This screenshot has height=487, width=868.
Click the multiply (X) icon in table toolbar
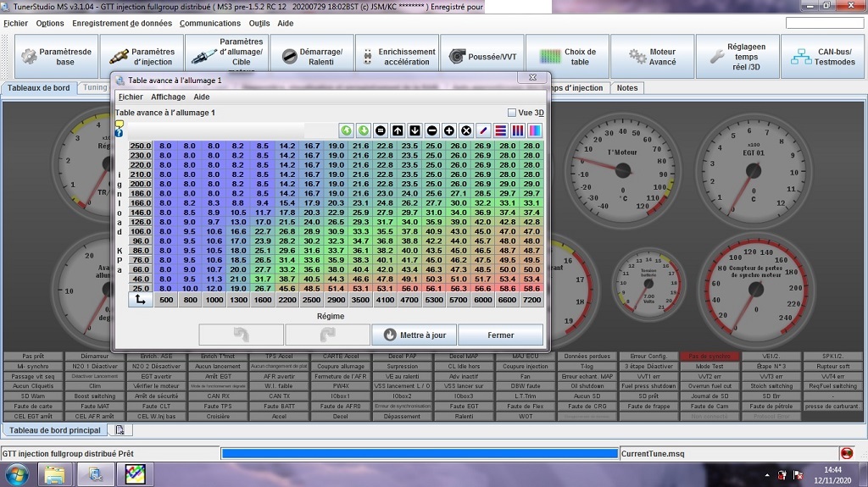(x=466, y=130)
